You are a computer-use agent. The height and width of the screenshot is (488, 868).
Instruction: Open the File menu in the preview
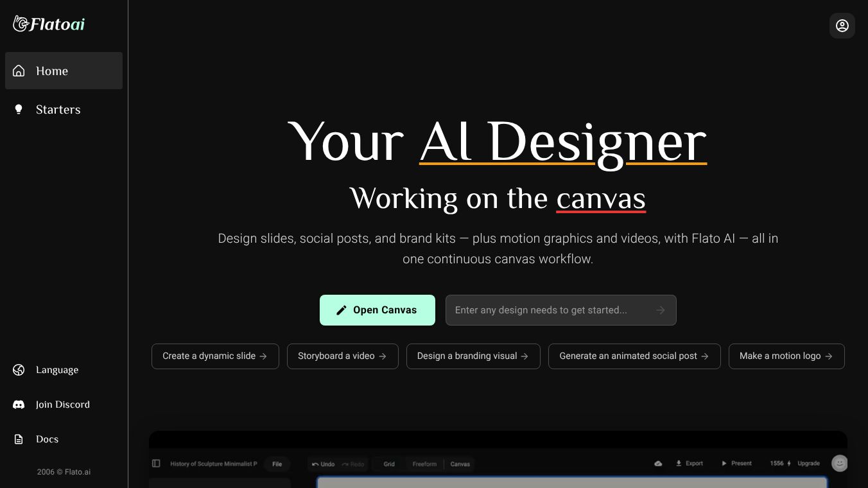(277, 464)
